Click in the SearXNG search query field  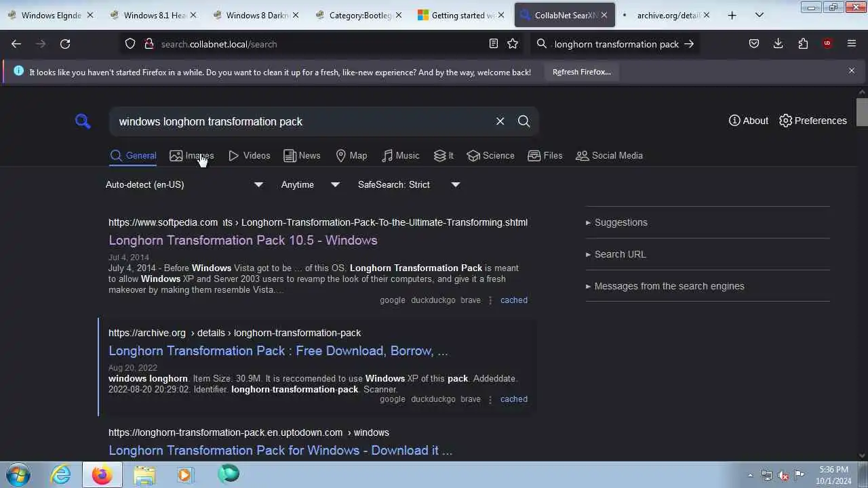point(302,121)
